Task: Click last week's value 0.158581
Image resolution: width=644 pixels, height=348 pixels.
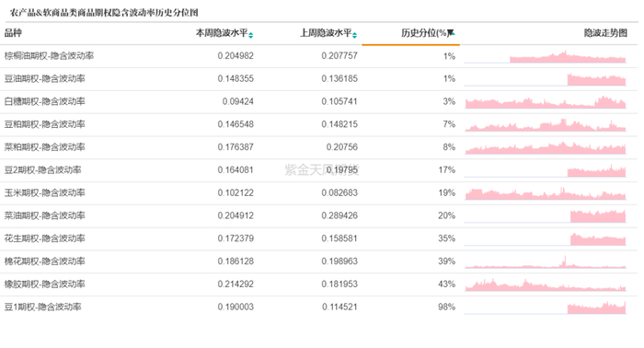Action: pos(339,238)
